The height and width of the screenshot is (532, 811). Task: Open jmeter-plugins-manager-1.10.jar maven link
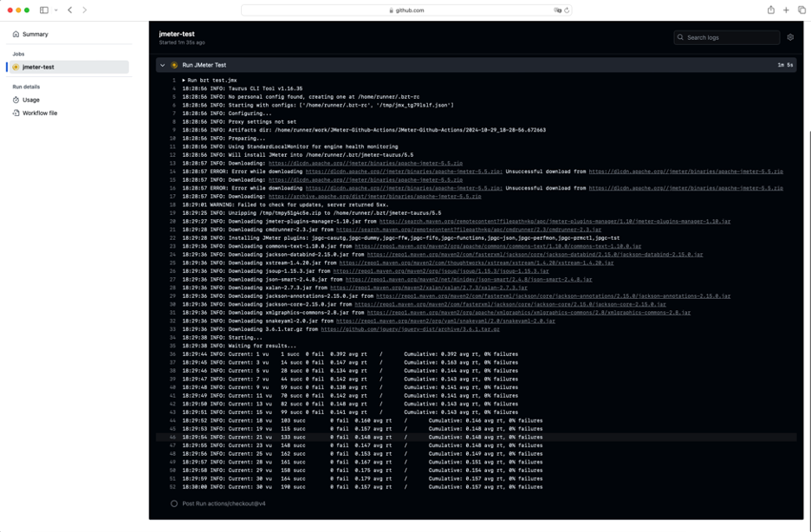click(x=555, y=221)
